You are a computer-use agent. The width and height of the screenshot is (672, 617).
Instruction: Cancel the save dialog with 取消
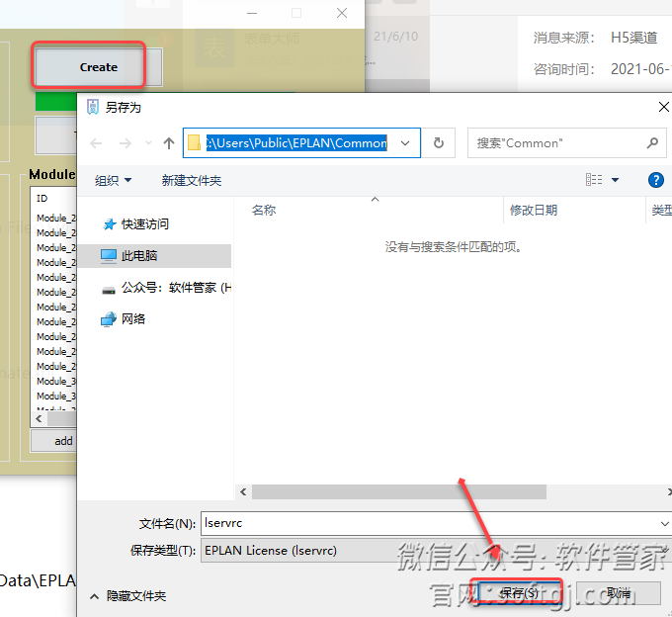[x=618, y=593]
